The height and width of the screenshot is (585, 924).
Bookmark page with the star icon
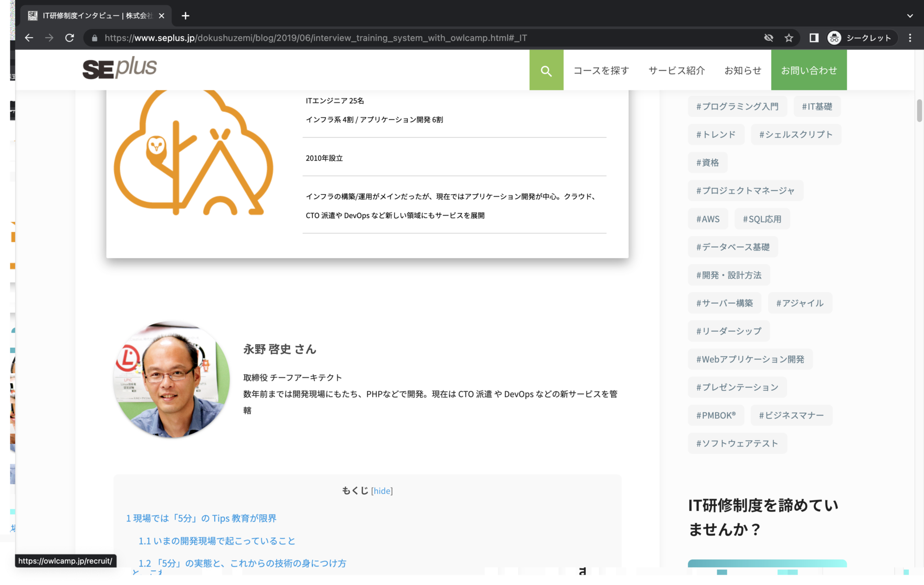[789, 38]
